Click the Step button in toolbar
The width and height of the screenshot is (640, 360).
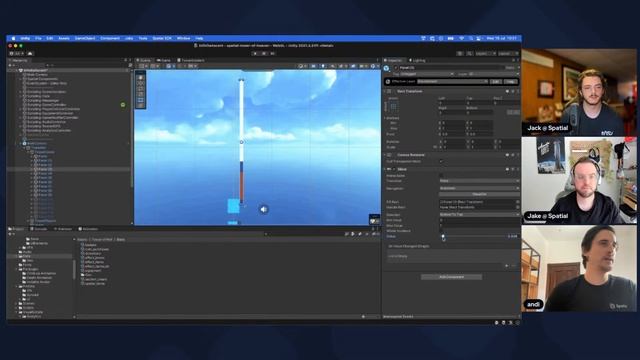click(272, 53)
